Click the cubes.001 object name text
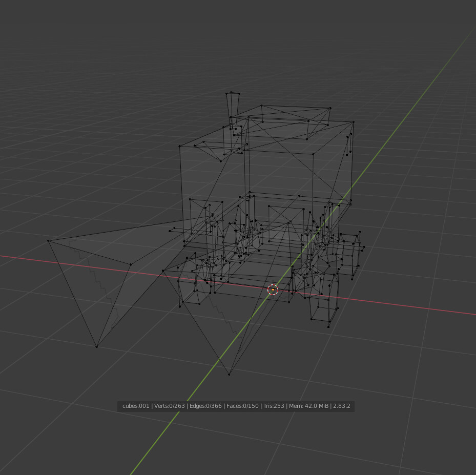 tap(136, 406)
